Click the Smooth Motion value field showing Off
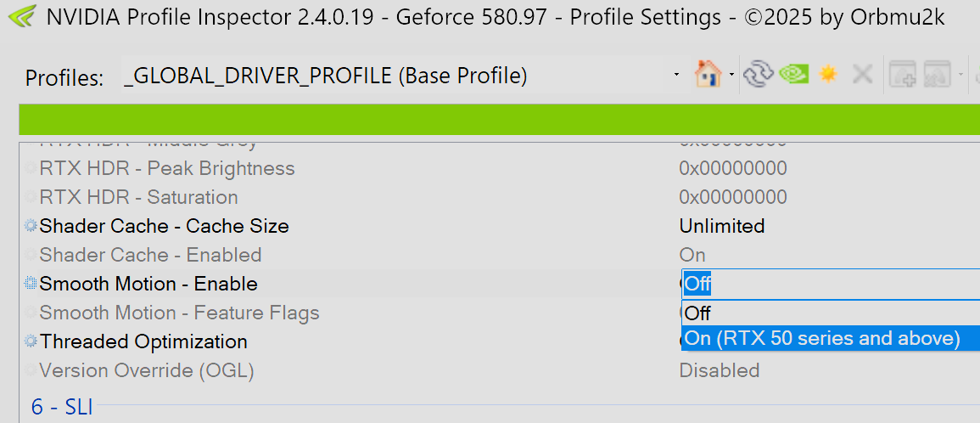The width and height of the screenshot is (980, 423). [x=830, y=284]
